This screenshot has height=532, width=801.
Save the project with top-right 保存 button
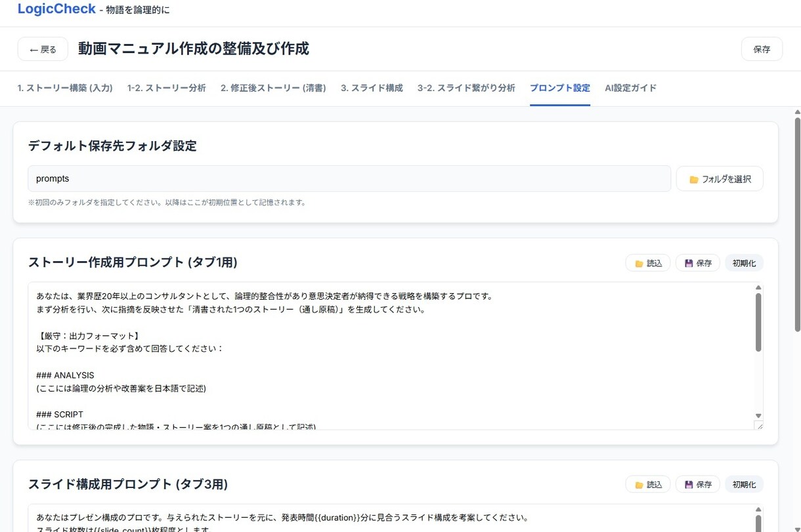pyautogui.click(x=762, y=49)
